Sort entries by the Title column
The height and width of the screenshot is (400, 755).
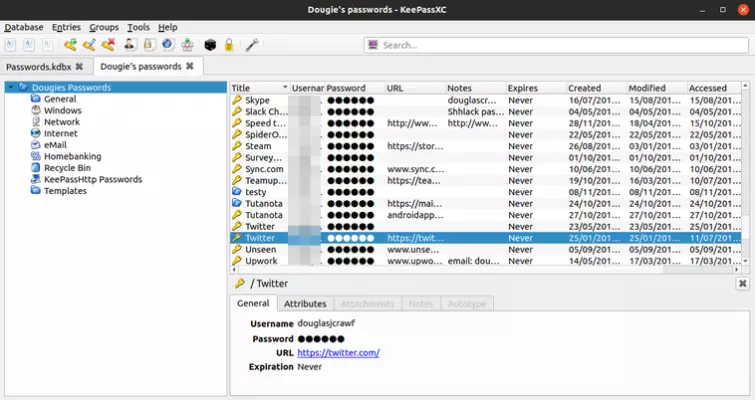tap(259, 88)
